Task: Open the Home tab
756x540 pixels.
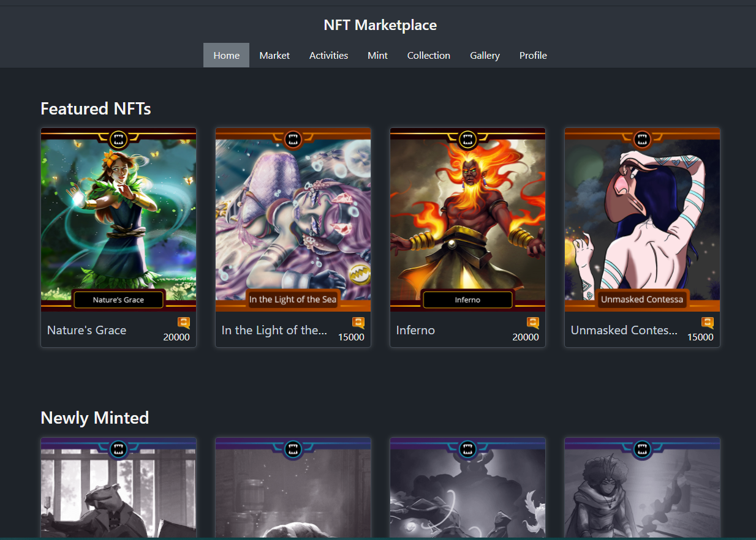Action: (226, 55)
